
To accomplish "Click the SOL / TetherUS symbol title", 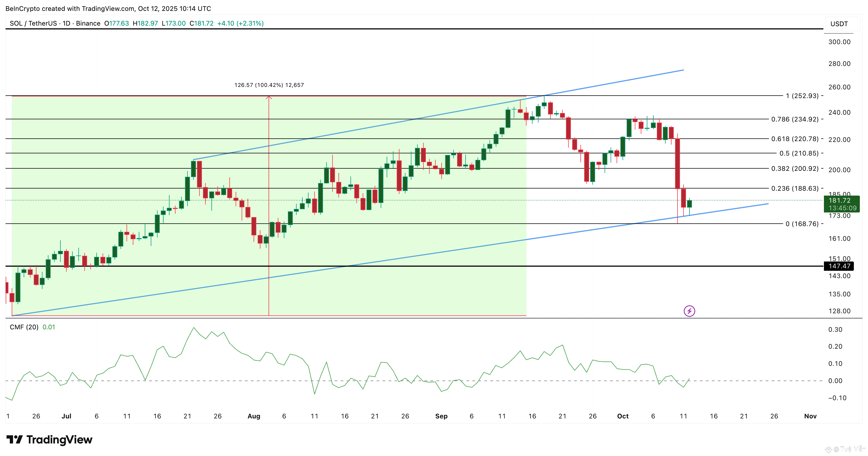I will click(33, 23).
